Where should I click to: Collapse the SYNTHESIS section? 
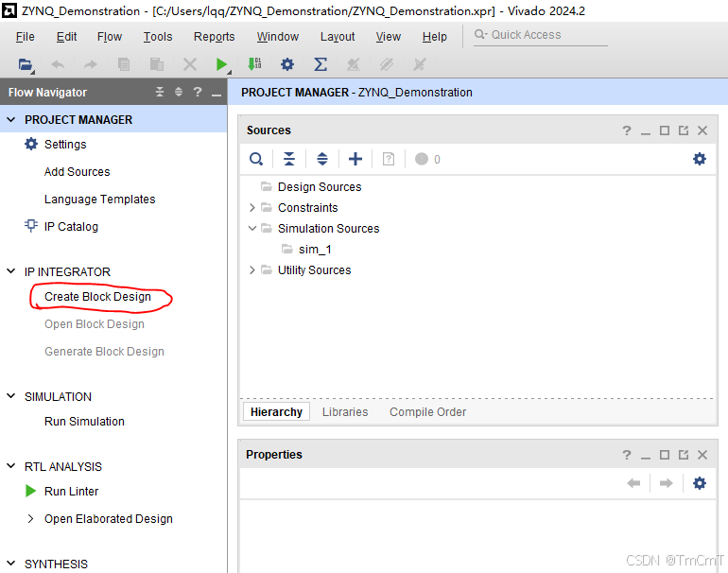11,564
